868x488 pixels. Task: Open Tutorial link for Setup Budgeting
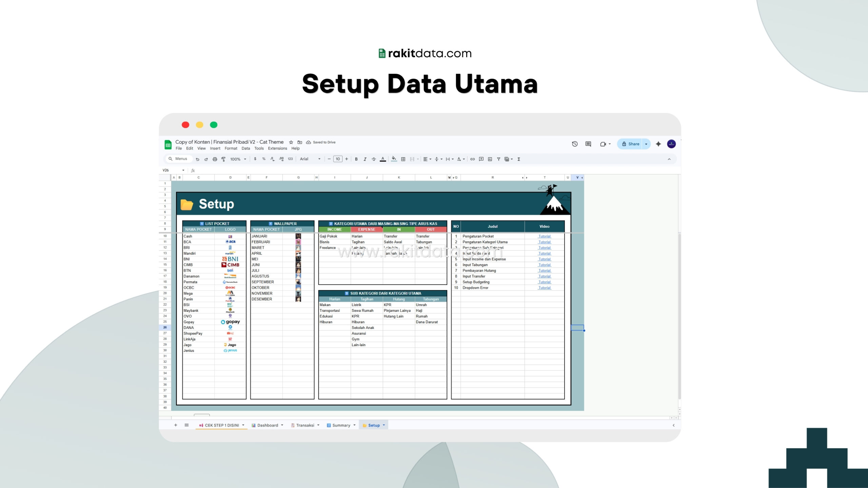(545, 282)
